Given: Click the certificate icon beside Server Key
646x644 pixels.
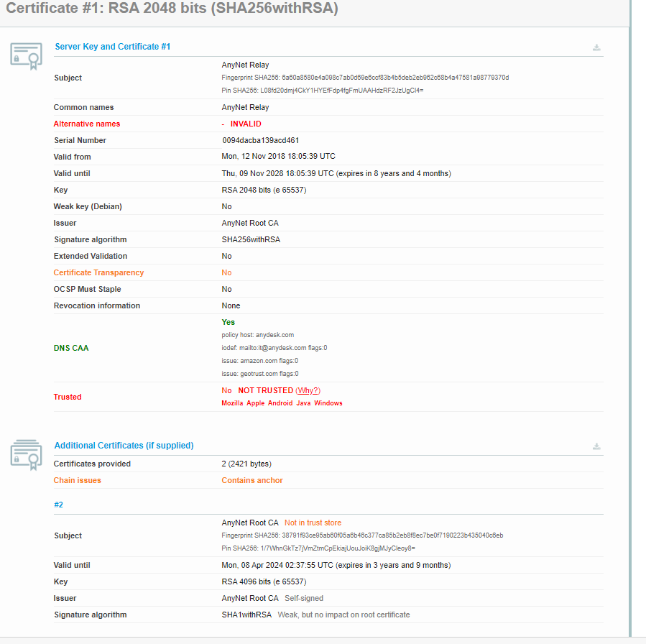Looking at the screenshot, I should [x=26, y=56].
